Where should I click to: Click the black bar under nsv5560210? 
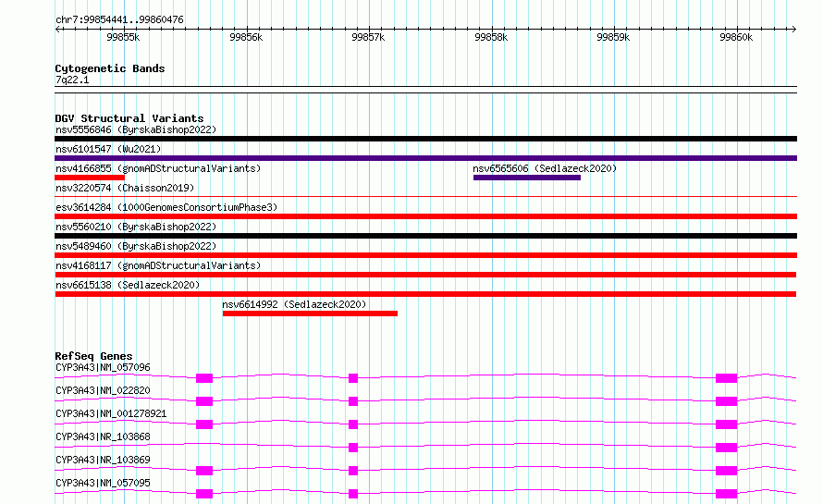pos(425,236)
